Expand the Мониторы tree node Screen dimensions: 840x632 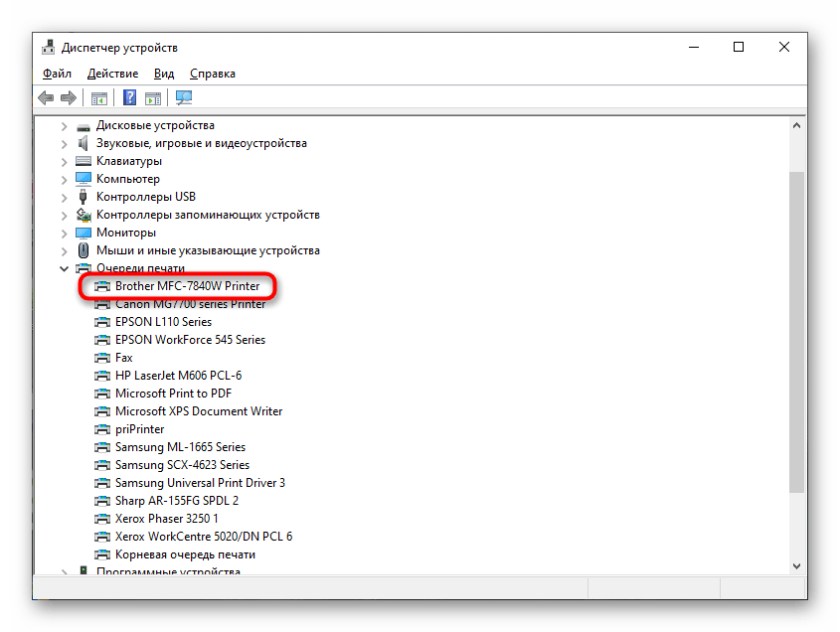65,234
